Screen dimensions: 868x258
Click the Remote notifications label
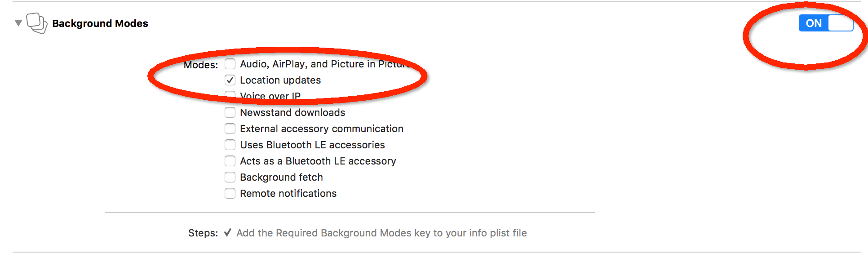288,193
